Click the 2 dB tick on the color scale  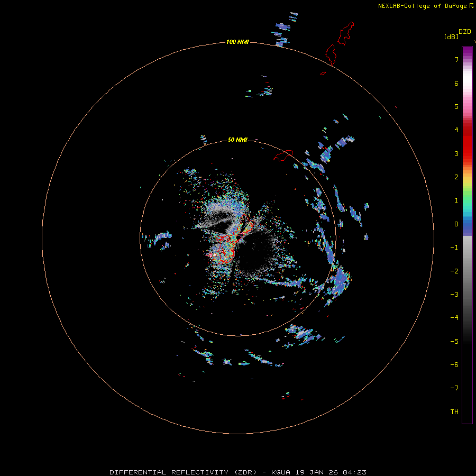[456, 177]
